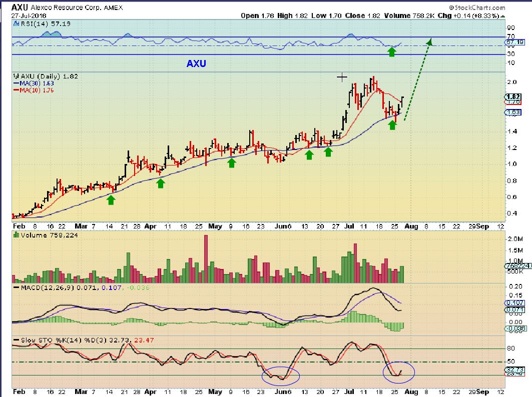Click May on the price panel's date axis
Image resolution: width=532 pixels, height=397 pixels.
[x=215, y=226]
